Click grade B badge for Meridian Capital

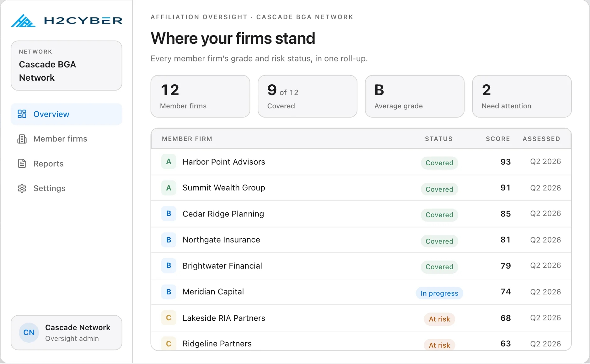pos(169,292)
